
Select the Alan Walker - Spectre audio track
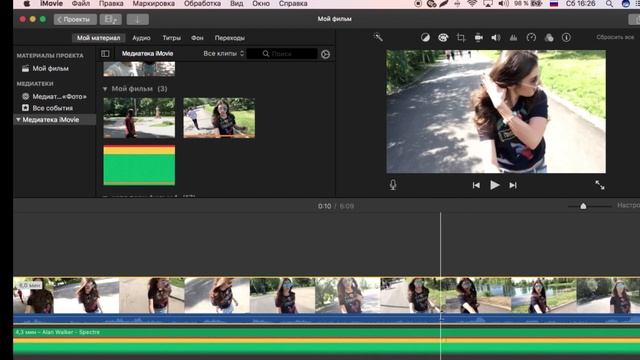click(x=327, y=340)
